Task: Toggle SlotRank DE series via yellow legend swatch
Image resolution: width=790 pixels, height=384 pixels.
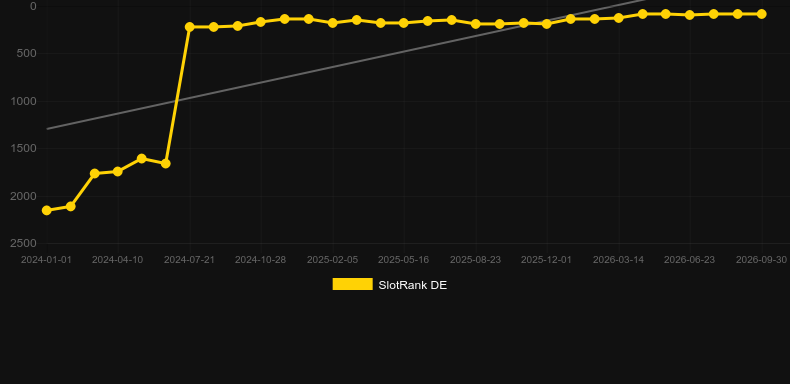Action: (x=352, y=284)
